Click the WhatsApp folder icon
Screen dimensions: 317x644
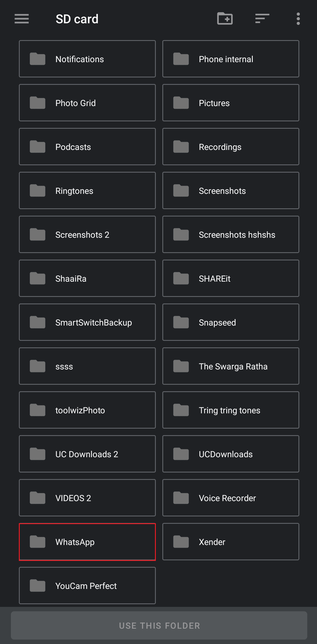37,542
